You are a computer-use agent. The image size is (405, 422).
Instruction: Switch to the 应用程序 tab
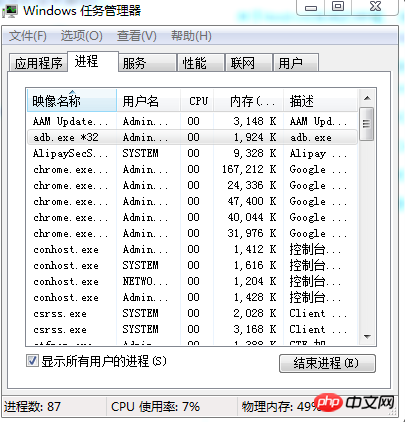(x=38, y=62)
